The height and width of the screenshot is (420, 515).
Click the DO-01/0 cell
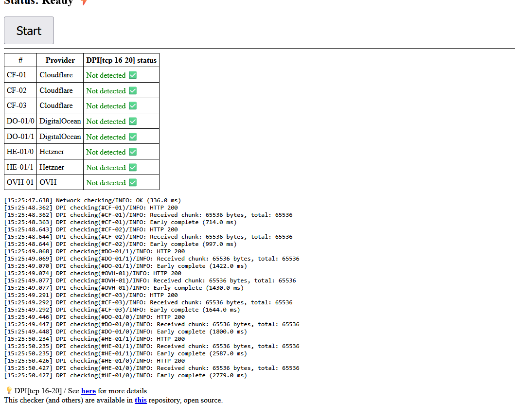click(20, 121)
